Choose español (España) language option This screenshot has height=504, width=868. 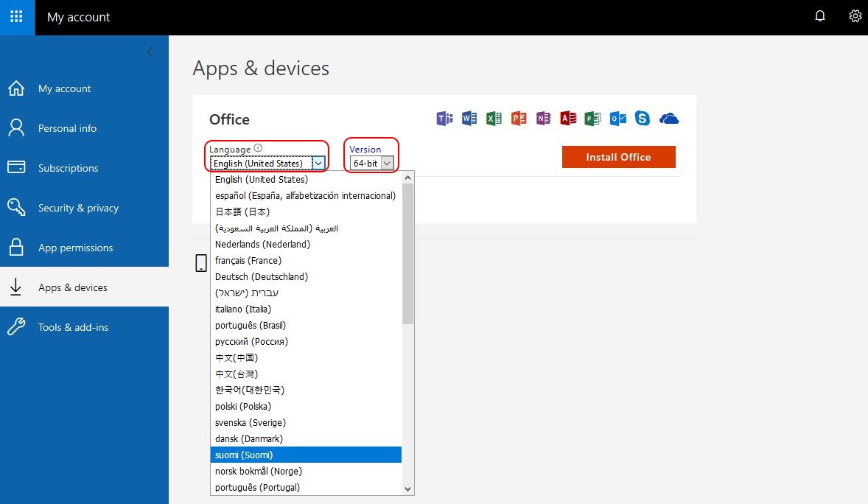(x=306, y=195)
